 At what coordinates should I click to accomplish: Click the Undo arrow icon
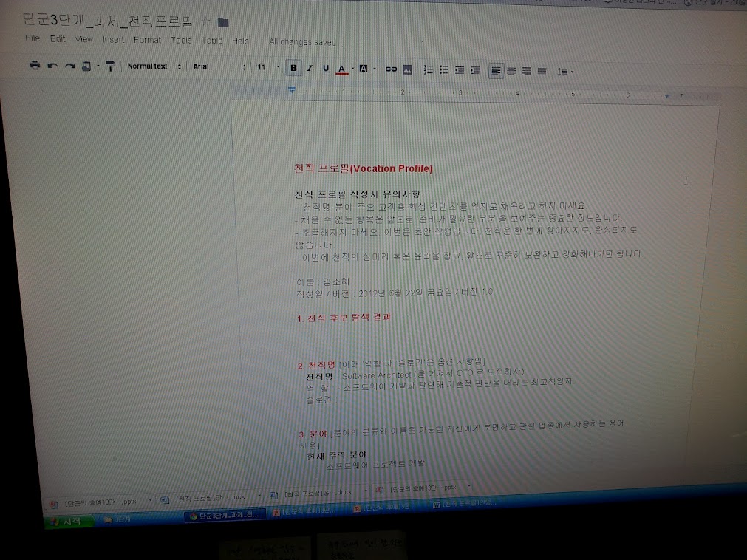(x=52, y=66)
